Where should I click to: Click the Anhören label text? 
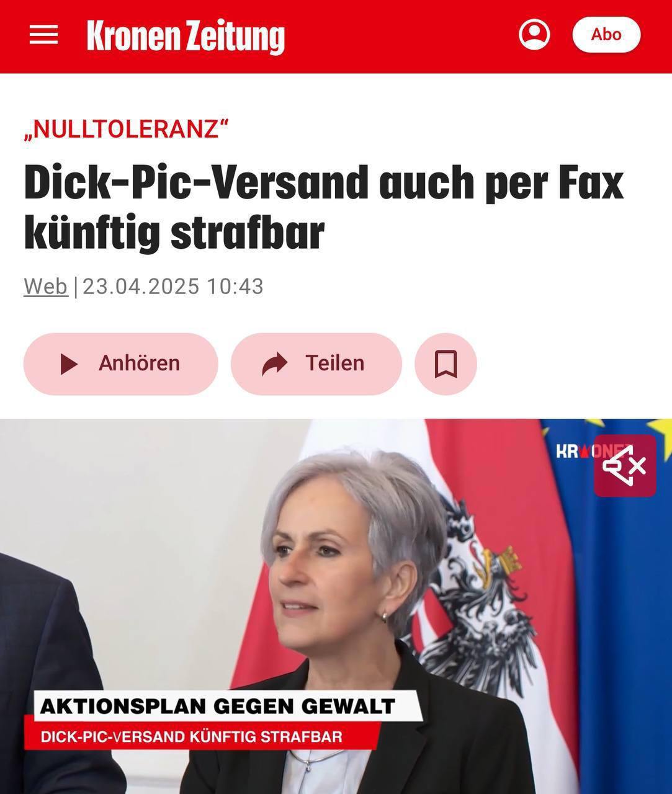tap(139, 363)
